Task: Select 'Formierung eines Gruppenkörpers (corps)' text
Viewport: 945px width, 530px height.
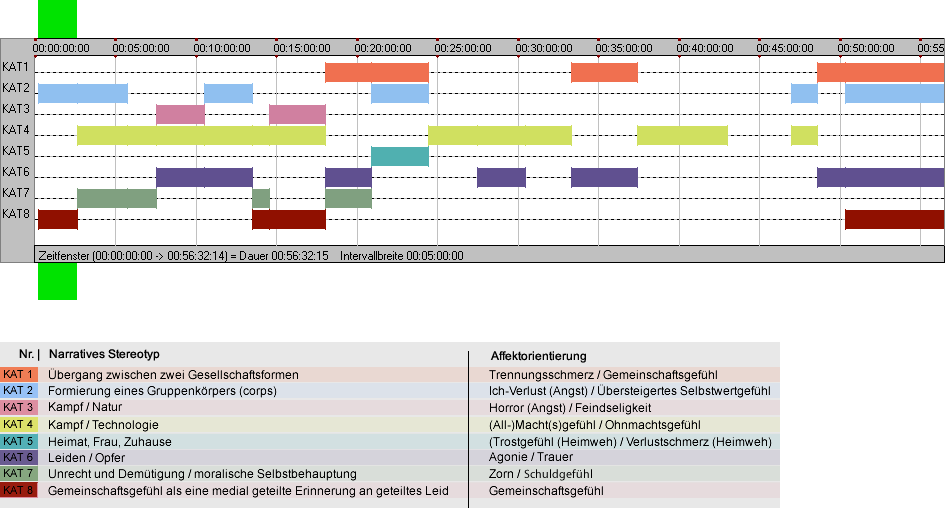Action: pos(163,391)
